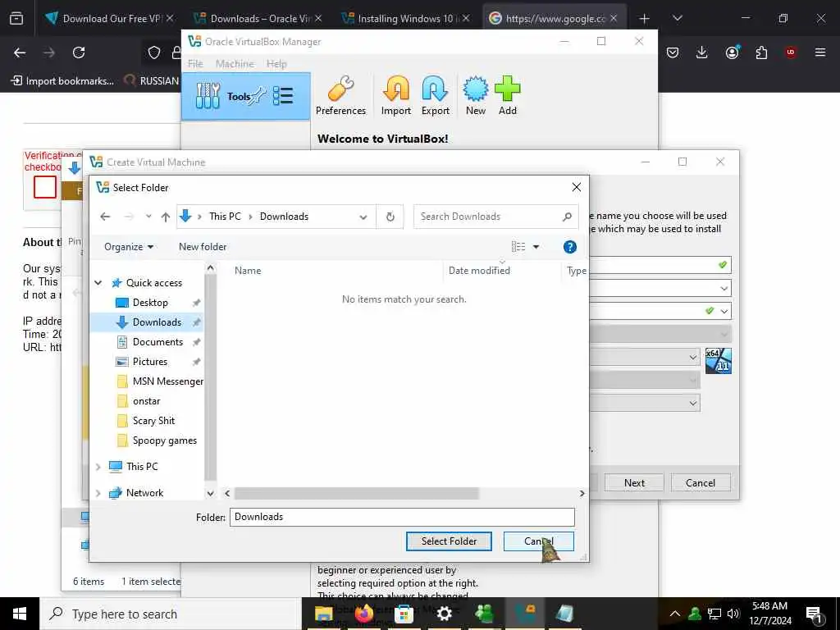Collapse the Quick access tree node
This screenshot has height=630, width=840.
98,283
